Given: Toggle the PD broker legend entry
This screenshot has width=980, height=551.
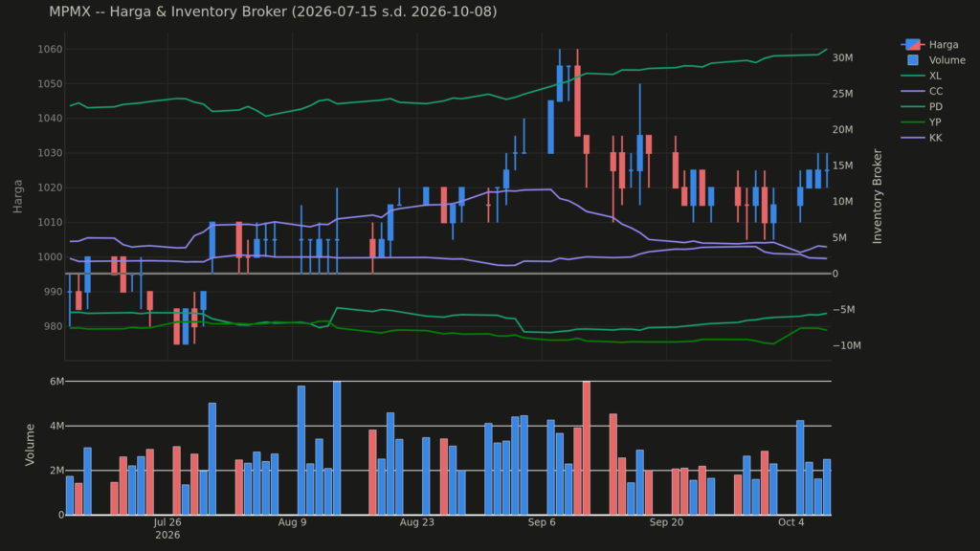Looking at the screenshot, I should [x=922, y=107].
